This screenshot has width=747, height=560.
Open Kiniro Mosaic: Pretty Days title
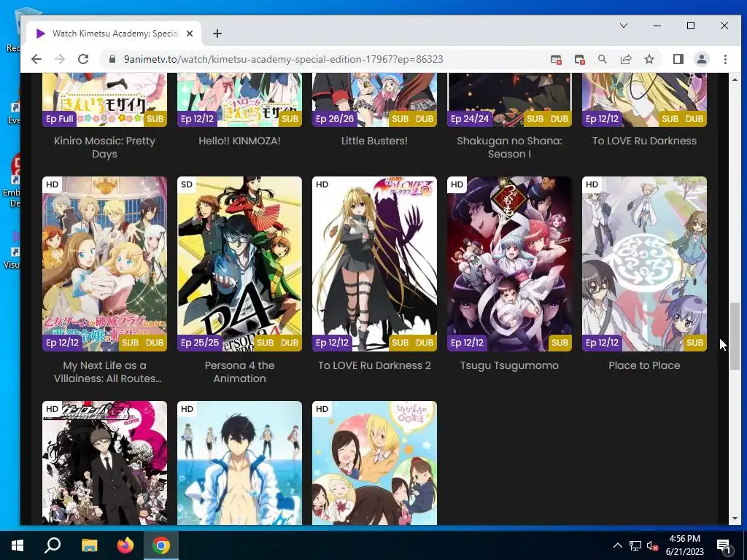click(x=104, y=147)
